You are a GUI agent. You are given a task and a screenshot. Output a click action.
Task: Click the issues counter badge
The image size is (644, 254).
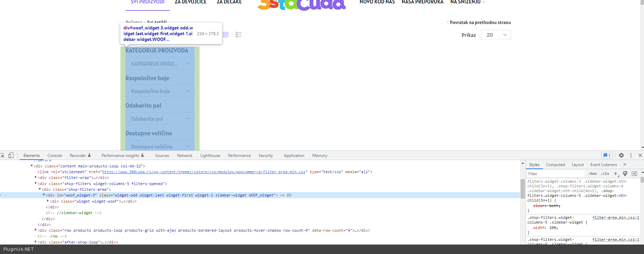[607, 155]
